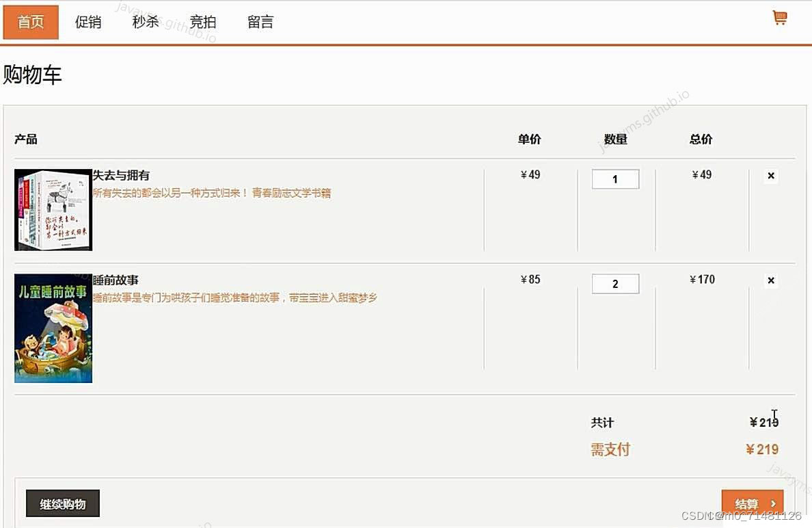Open the 秒杀 menu item
The height and width of the screenshot is (528, 812).
(x=146, y=23)
